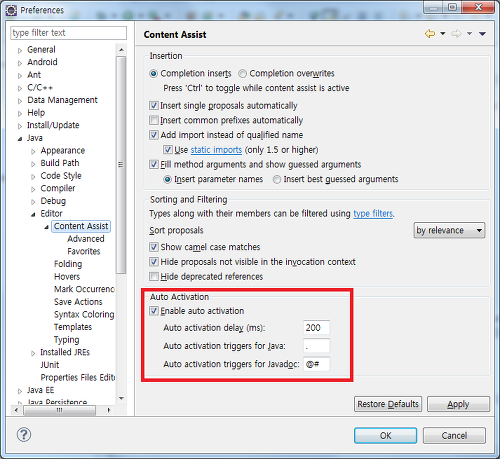Image resolution: width=500 pixels, height=459 pixels.
Task: Select Favorites under Content Assist
Action: click(x=84, y=251)
